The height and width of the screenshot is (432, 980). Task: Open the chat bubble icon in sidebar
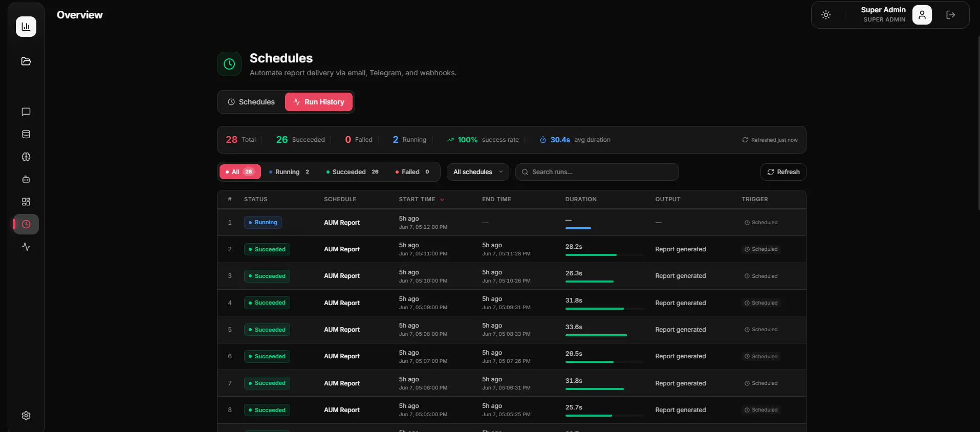(26, 112)
